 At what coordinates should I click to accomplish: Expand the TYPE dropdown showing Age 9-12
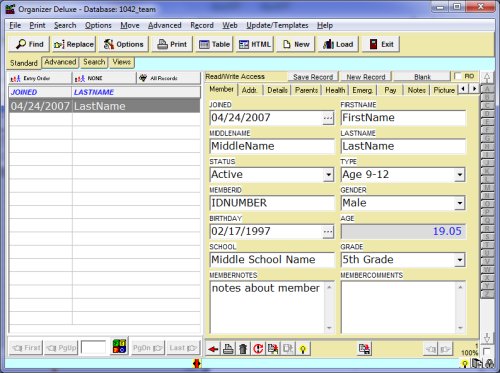pos(460,175)
